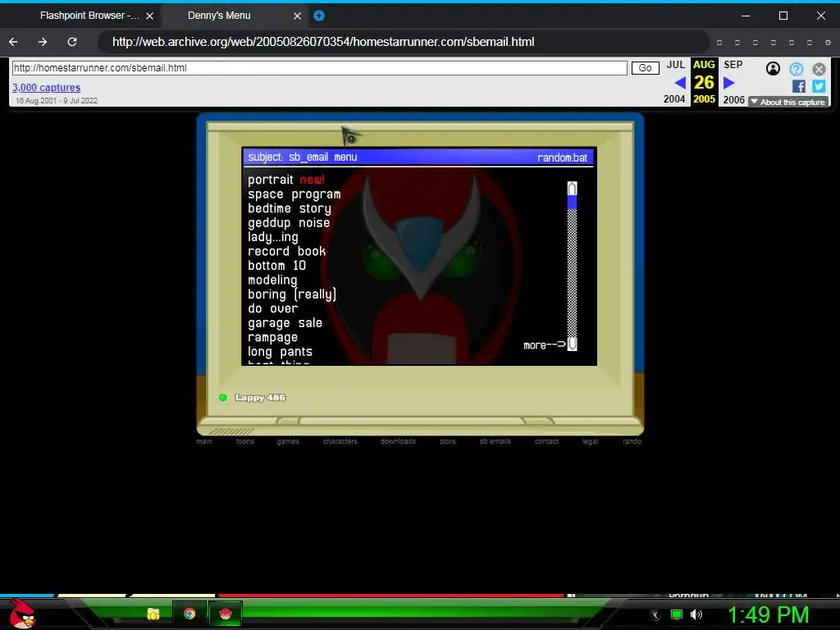Open a new tab with the plus icon
Screen dimensions: 840x630
coord(319,16)
